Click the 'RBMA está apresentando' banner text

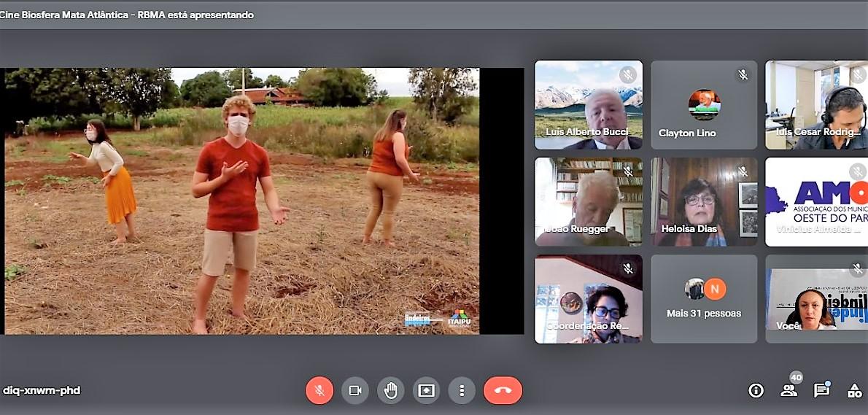point(195,15)
